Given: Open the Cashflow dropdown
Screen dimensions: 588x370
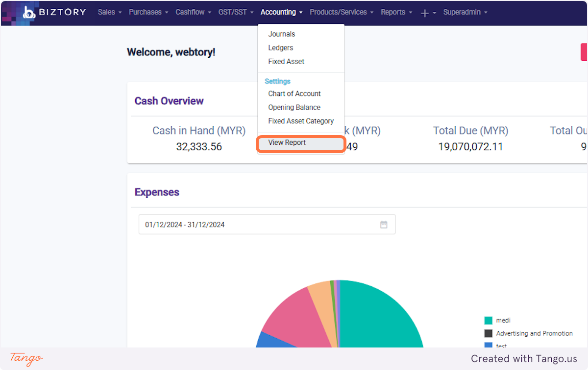Looking at the screenshot, I should 194,12.
